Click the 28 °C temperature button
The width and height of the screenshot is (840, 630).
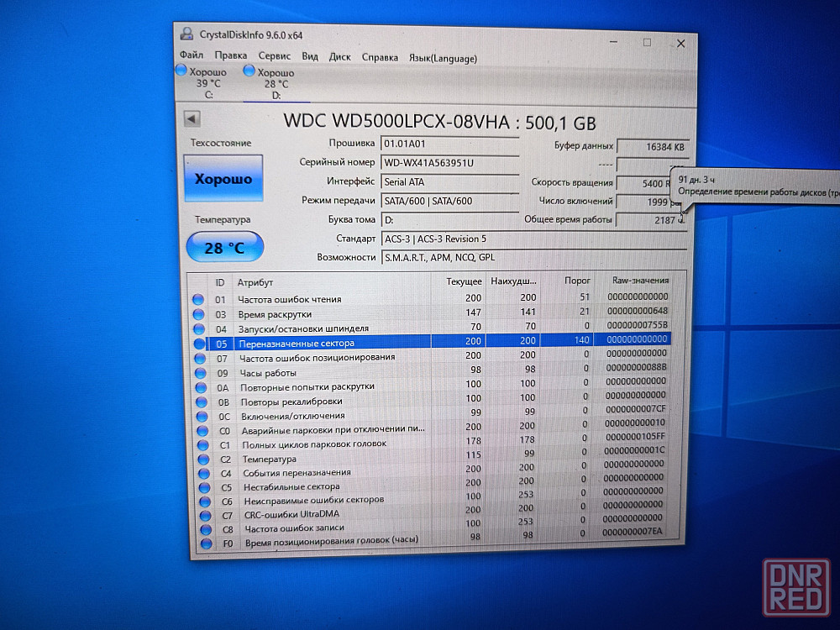pyautogui.click(x=224, y=247)
